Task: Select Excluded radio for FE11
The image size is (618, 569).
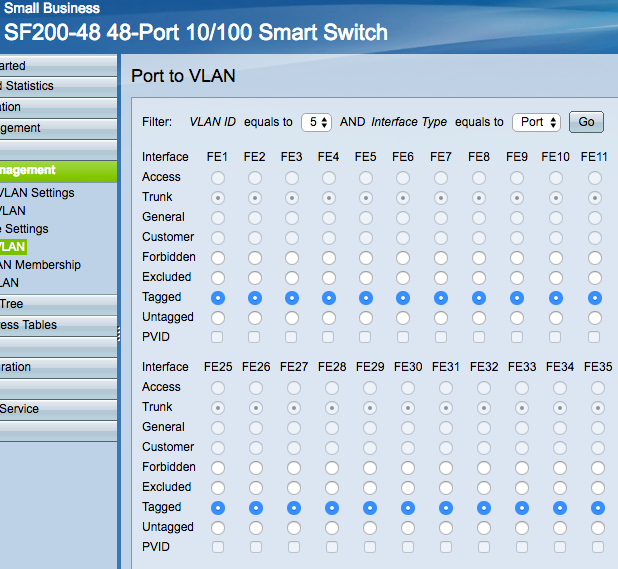Action: (x=595, y=278)
